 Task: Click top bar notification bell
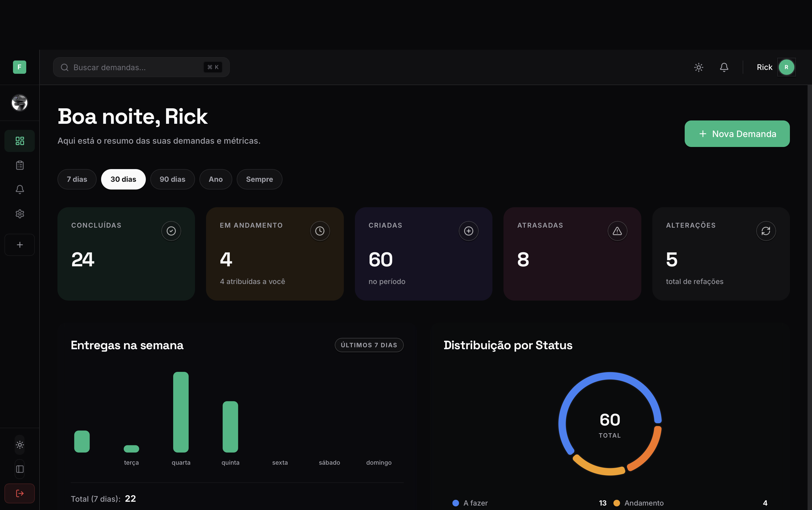724,67
